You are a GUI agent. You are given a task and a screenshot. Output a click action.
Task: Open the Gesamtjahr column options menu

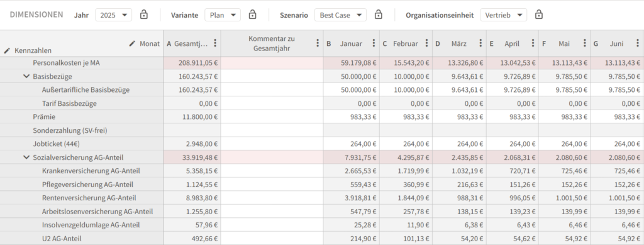tap(215, 43)
